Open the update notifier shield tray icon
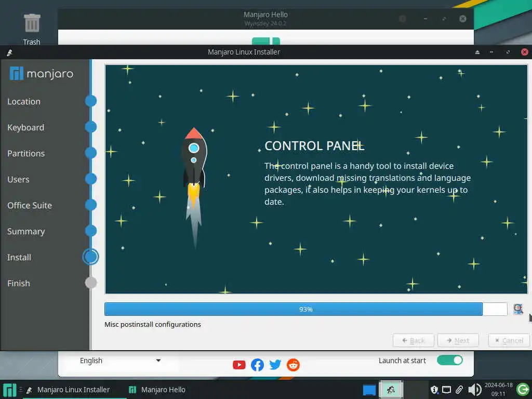The width and height of the screenshot is (532, 399). 434,390
